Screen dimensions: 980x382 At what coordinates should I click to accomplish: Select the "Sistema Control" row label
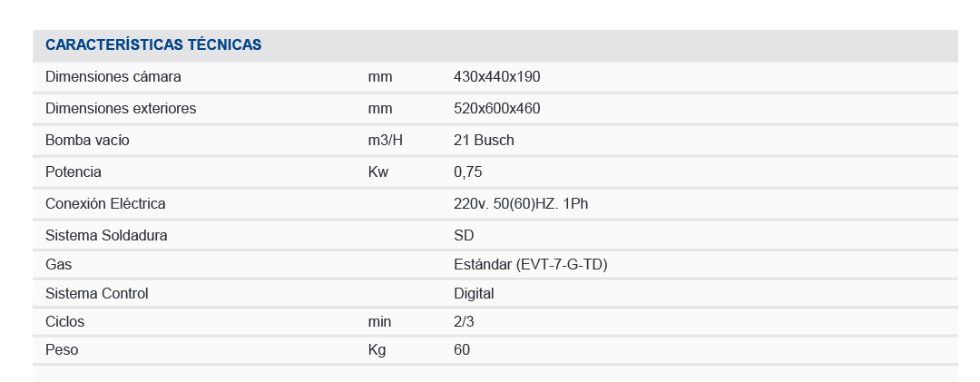pos(96,294)
